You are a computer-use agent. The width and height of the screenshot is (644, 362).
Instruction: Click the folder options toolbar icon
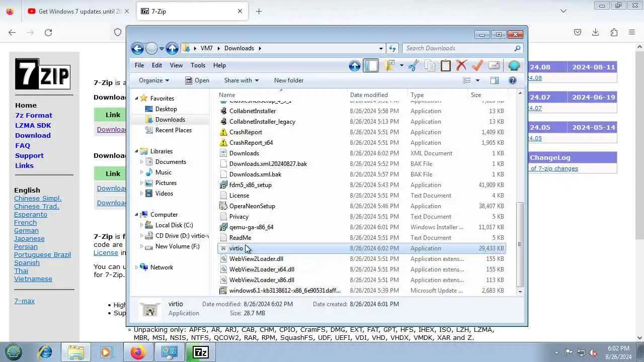tap(389, 65)
